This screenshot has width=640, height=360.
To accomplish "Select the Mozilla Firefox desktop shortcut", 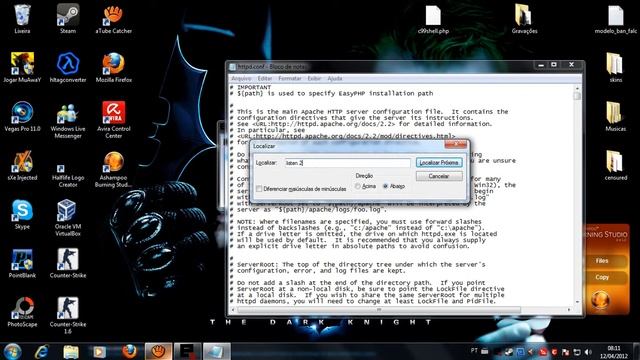I will click(x=113, y=68).
